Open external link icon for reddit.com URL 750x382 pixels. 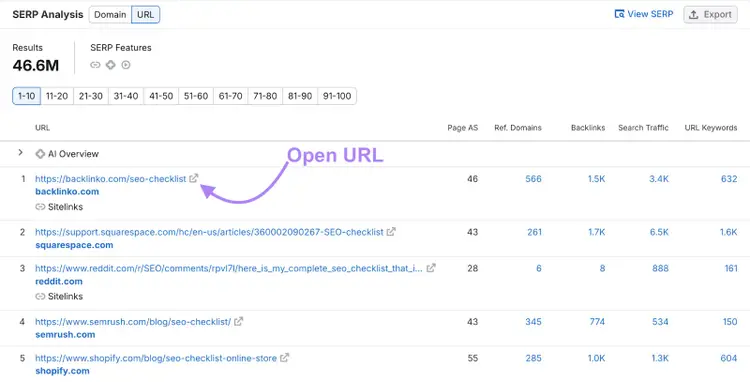click(x=430, y=268)
